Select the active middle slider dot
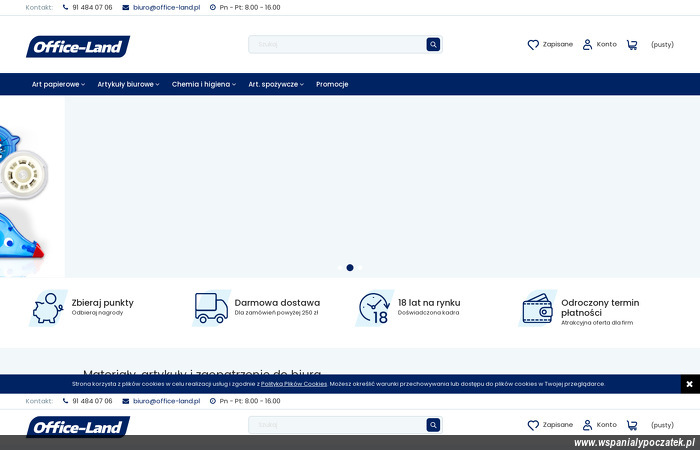This screenshot has height=450, width=700. point(350,268)
